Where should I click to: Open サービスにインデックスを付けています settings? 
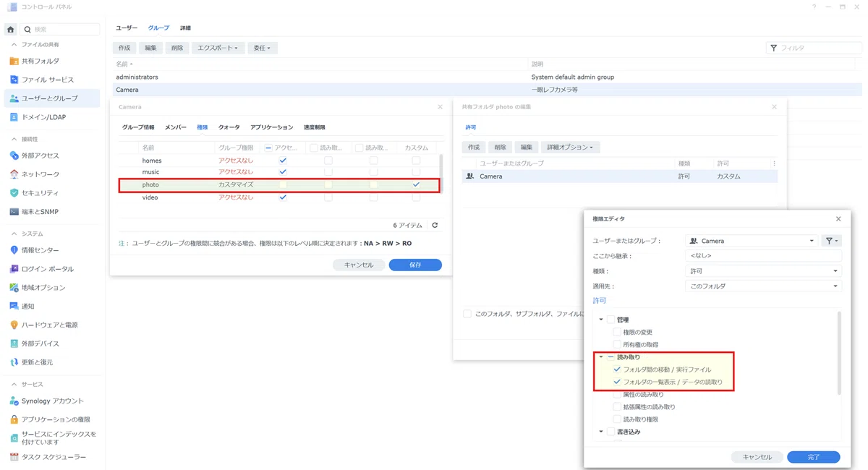(x=52, y=438)
